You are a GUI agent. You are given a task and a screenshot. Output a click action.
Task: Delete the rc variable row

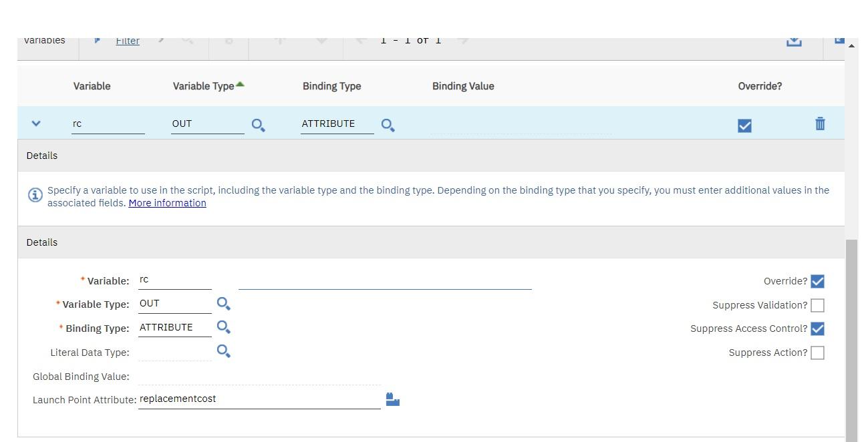(820, 124)
